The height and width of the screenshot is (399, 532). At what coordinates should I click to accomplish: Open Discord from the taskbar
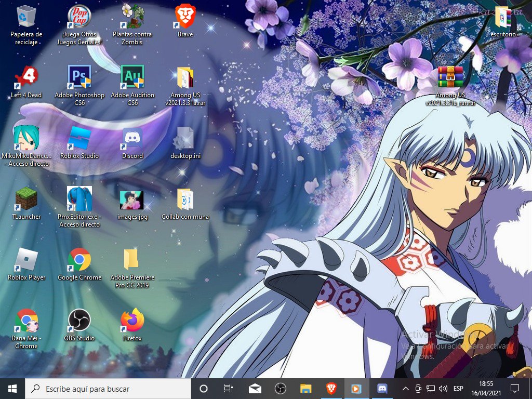pyautogui.click(x=382, y=389)
